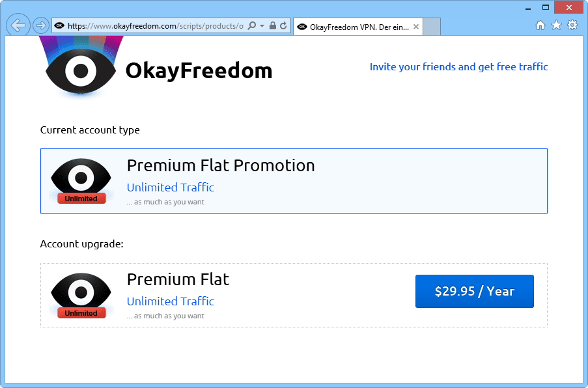588x388 pixels.
Task: Open a new blank tab
Action: (432, 27)
